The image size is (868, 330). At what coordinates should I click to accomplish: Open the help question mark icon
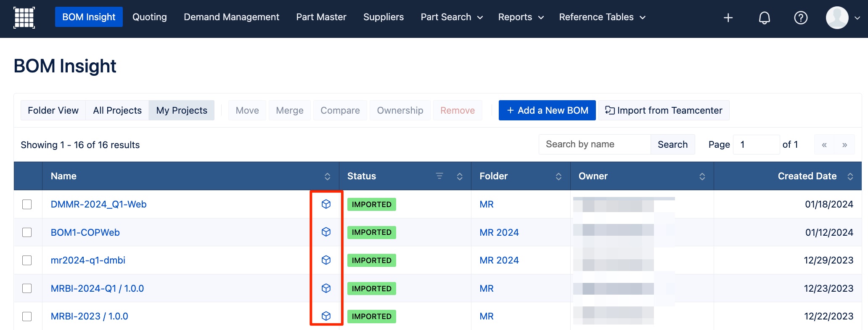pos(800,18)
